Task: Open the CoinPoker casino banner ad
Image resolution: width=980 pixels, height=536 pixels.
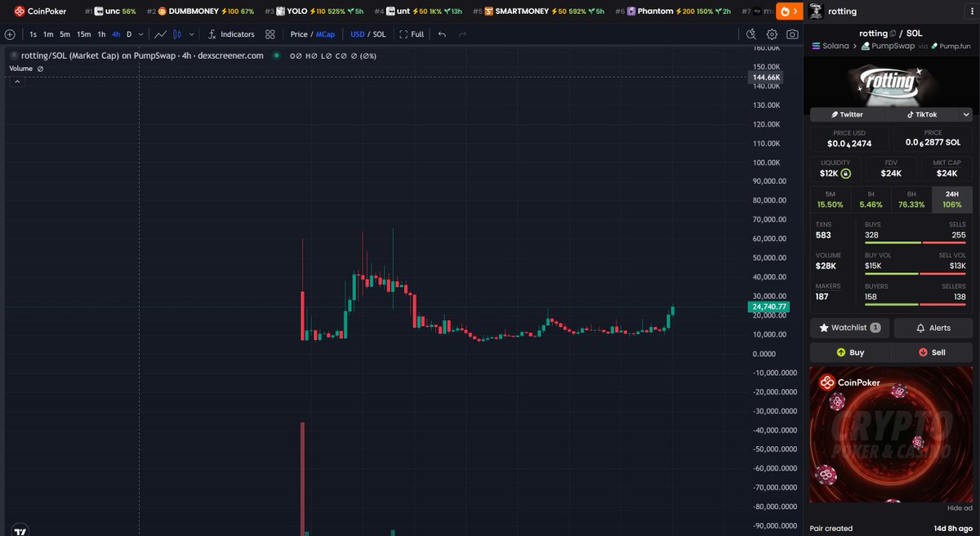Action: tap(891, 435)
